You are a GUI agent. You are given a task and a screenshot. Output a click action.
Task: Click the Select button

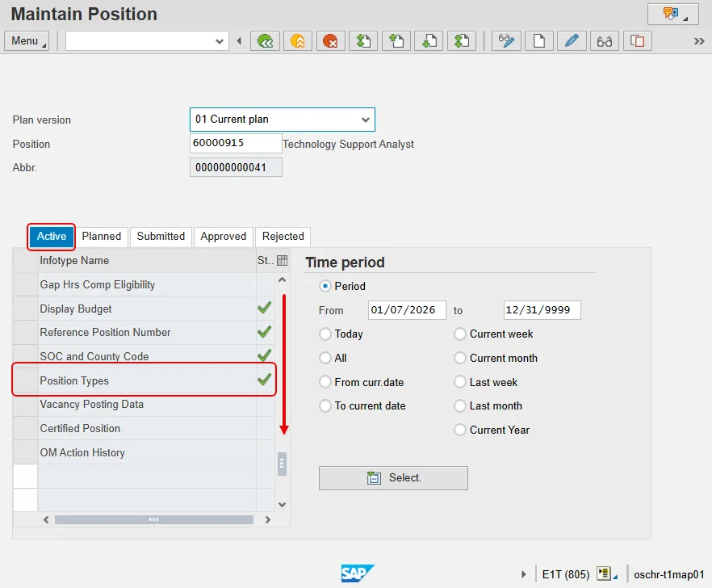click(393, 478)
